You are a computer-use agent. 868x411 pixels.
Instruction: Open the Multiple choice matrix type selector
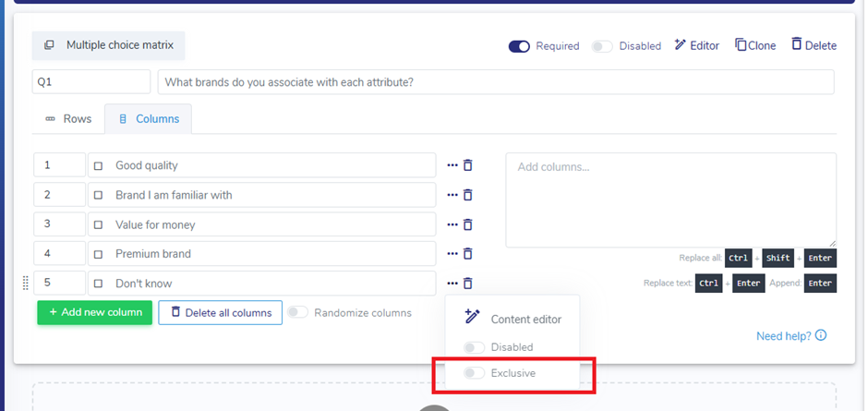coord(108,45)
